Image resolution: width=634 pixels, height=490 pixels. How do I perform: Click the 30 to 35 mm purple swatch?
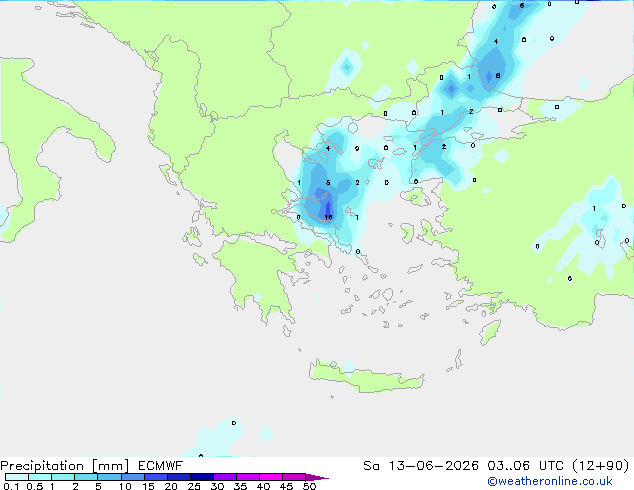225,477
